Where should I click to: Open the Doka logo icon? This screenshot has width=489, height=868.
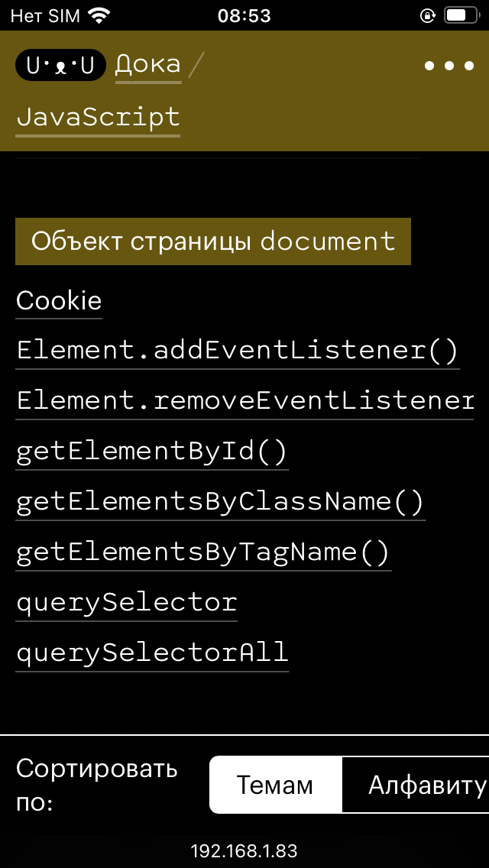point(60,65)
